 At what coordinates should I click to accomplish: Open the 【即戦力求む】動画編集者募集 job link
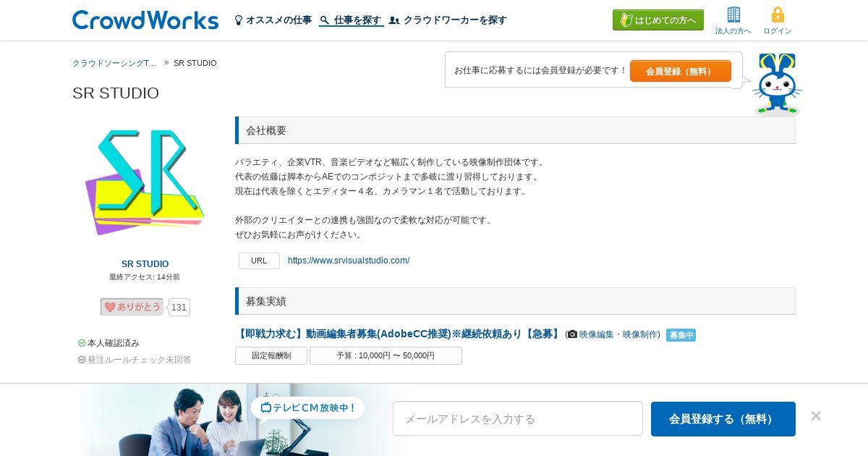[399, 334]
